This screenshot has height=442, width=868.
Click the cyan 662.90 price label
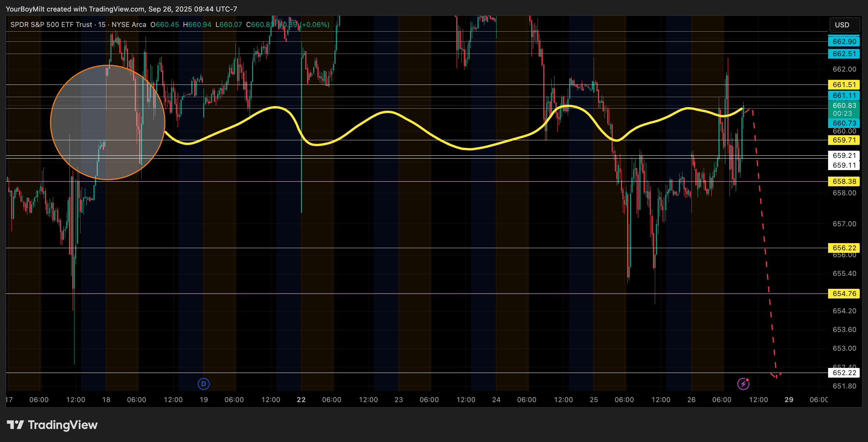(844, 42)
